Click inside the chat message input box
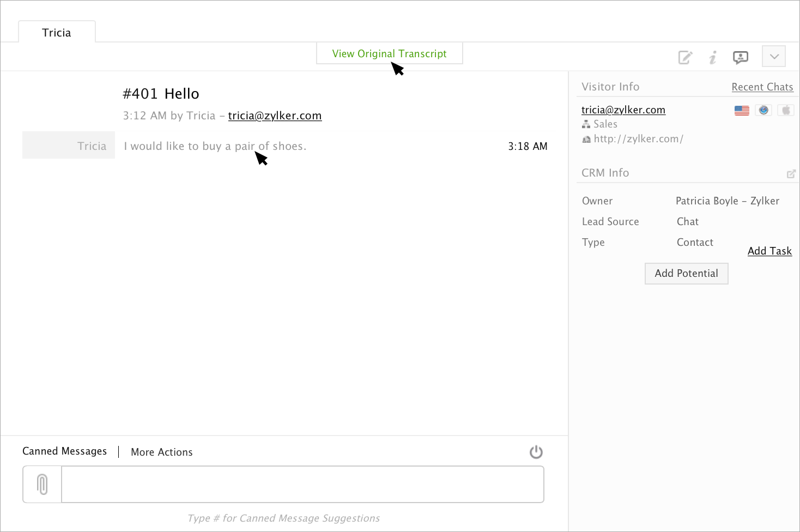The image size is (800, 532). pos(302,484)
